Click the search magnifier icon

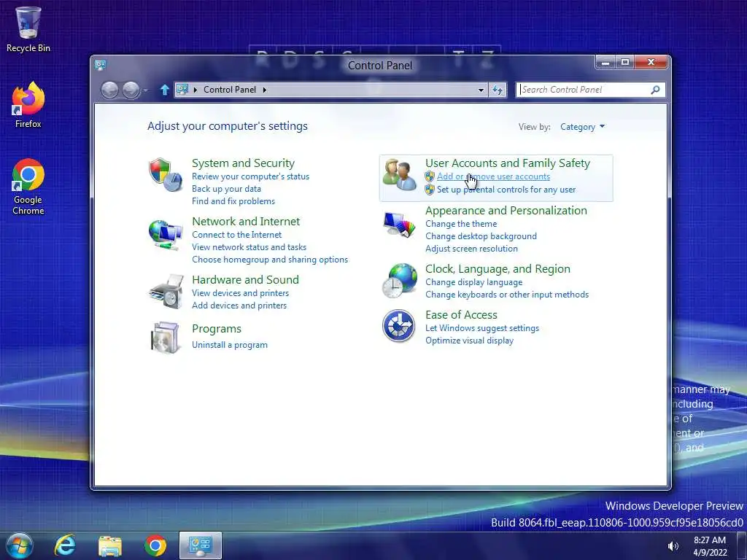pyautogui.click(x=656, y=90)
